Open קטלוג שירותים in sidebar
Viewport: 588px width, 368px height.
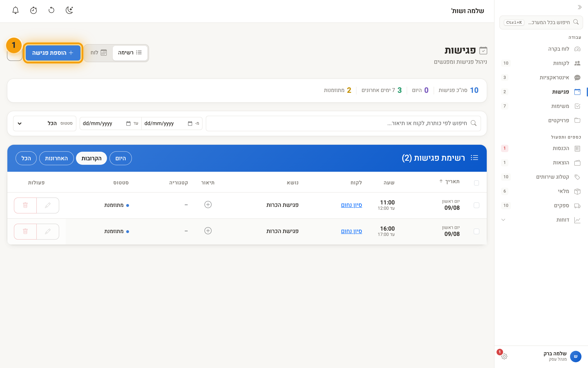pyautogui.click(x=541, y=177)
